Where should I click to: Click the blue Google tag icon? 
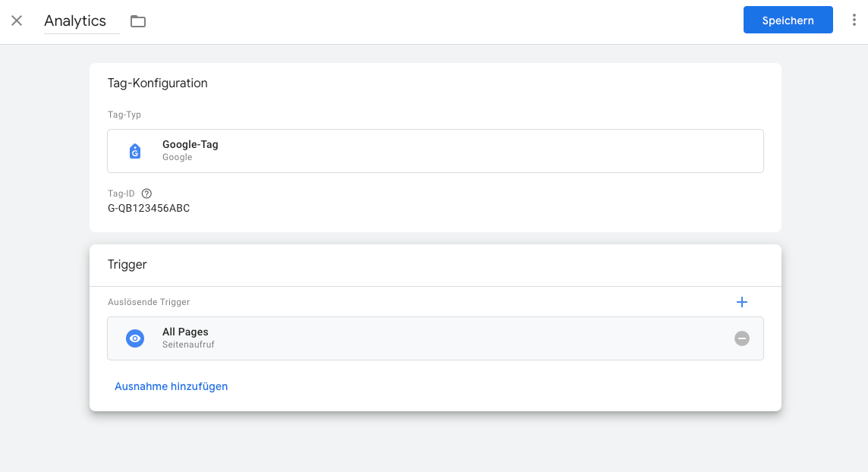pyautogui.click(x=135, y=151)
